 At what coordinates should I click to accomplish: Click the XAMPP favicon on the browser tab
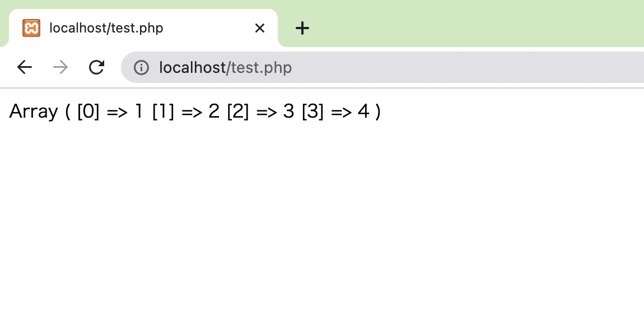coord(31,27)
